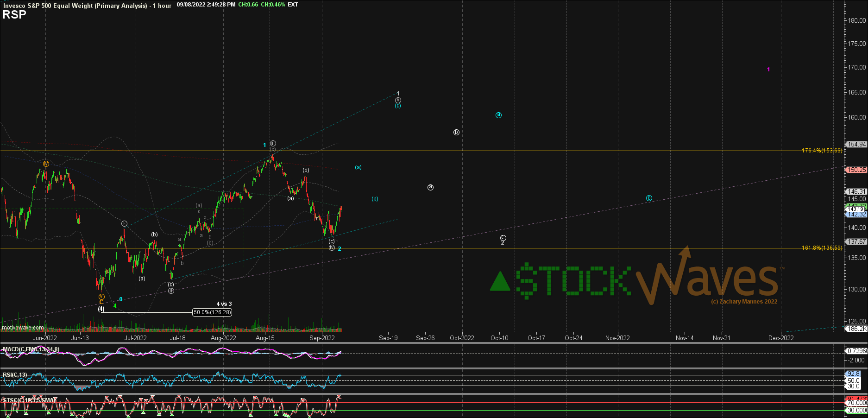Click the cyan wave 1 label at August peak
This screenshot has width=868, height=418.
tap(265, 145)
